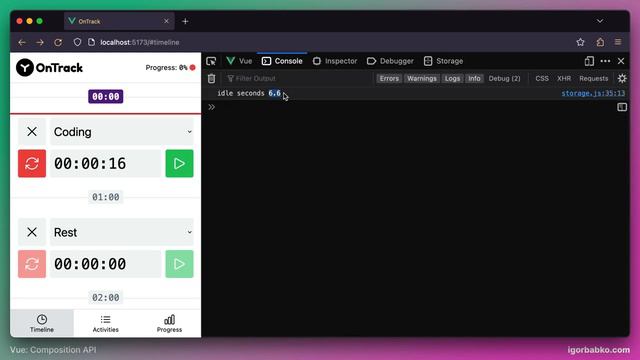This screenshot has height=360, width=640.
Task: Open the Console devtools tab
Action: pyautogui.click(x=282, y=61)
